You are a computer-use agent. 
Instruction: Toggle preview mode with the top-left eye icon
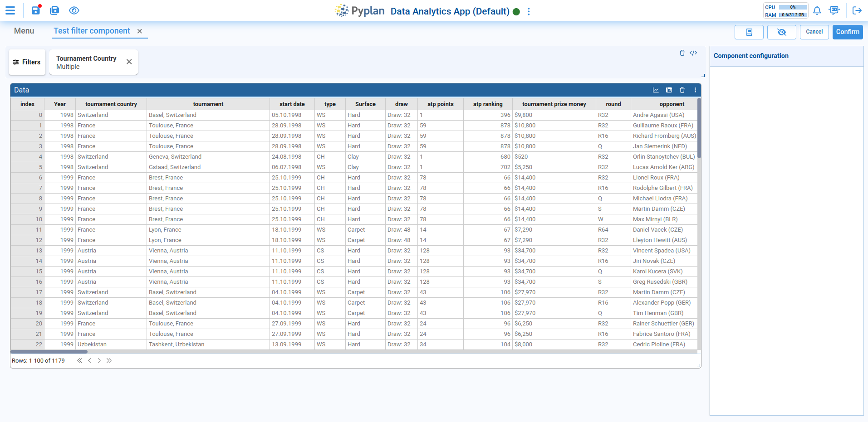pyautogui.click(x=74, y=10)
